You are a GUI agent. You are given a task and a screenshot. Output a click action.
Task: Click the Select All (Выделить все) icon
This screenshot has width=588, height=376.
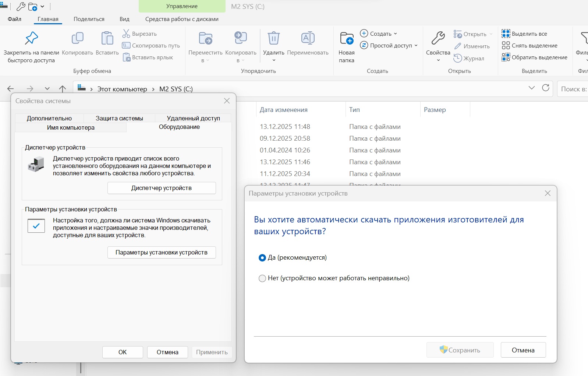point(506,34)
